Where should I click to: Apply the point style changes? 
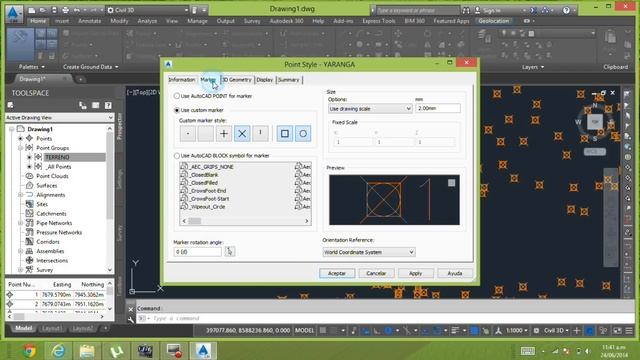(x=416, y=273)
